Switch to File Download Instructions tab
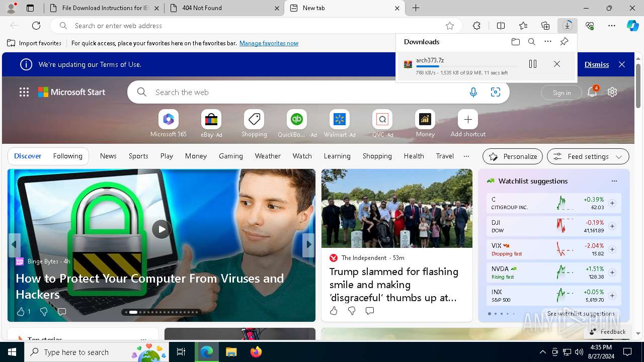This screenshot has height=362, width=644. pyautogui.click(x=103, y=8)
